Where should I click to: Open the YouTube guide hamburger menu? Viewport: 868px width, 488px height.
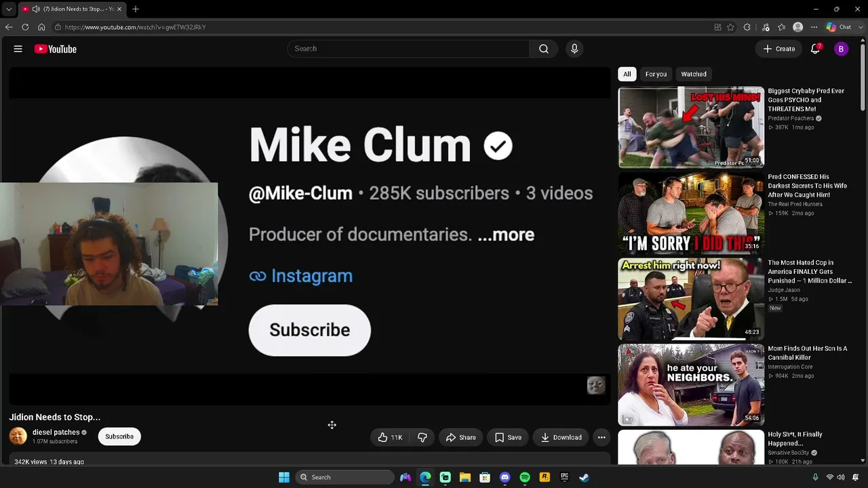pyautogui.click(x=18, y=49)
